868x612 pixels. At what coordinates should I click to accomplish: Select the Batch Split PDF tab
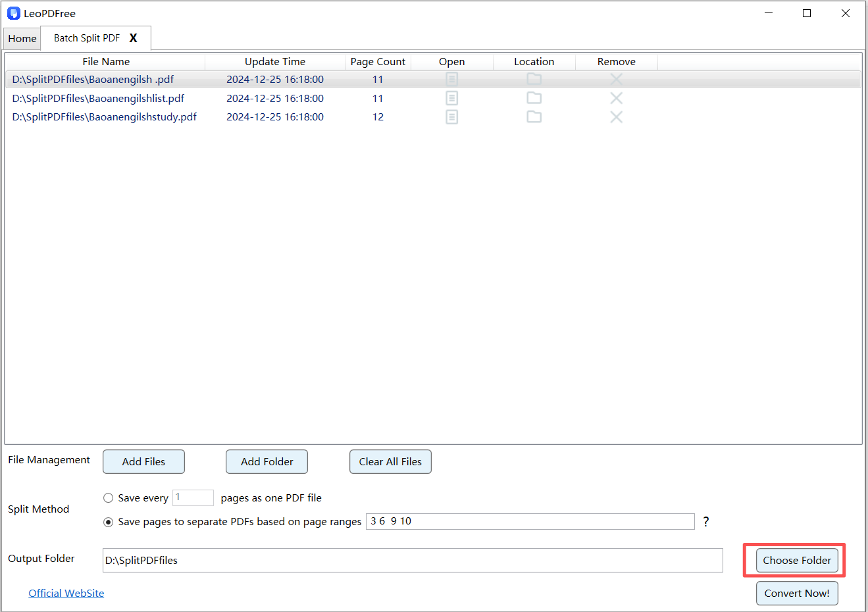point(87,38)
